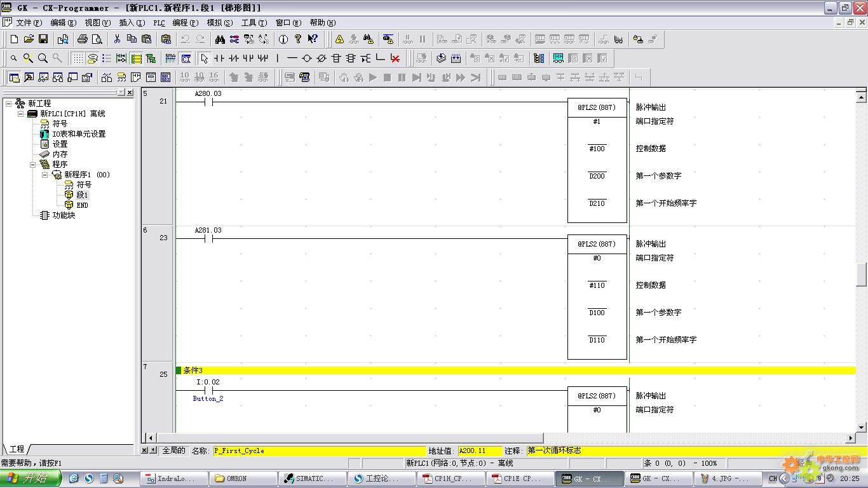Select 功能块 in project tree
The height and width of the screenshot is (488, 868).
[64, 215]
